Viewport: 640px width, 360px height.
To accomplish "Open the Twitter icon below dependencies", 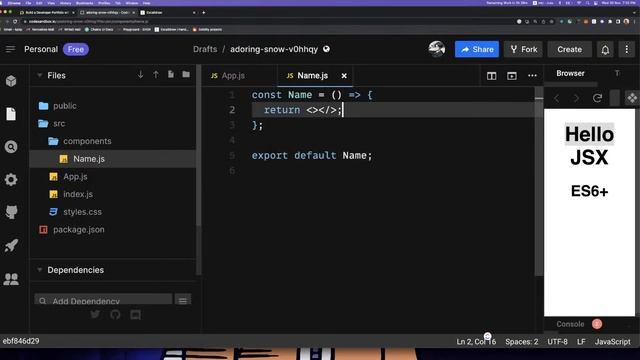I will [95, 315].
